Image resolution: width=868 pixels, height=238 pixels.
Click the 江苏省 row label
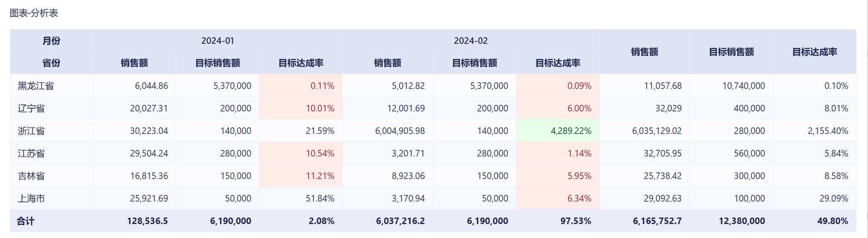[31, 154]
